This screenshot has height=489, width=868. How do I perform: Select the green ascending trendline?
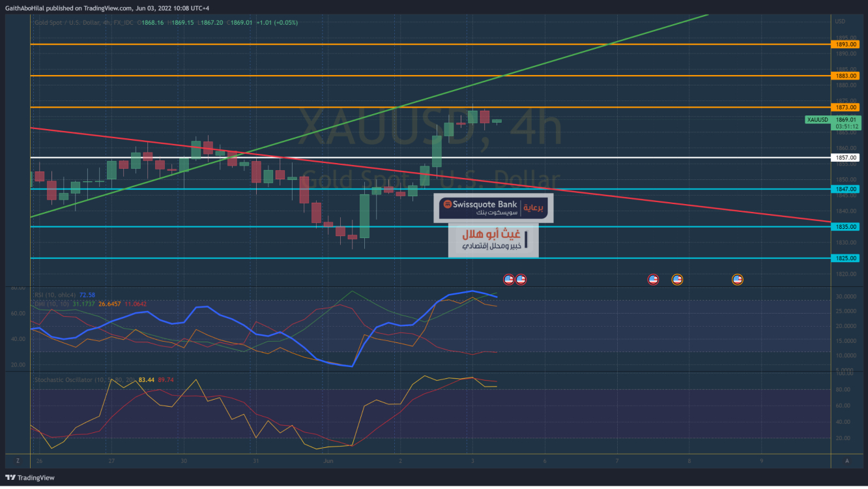tap(369, 115)
